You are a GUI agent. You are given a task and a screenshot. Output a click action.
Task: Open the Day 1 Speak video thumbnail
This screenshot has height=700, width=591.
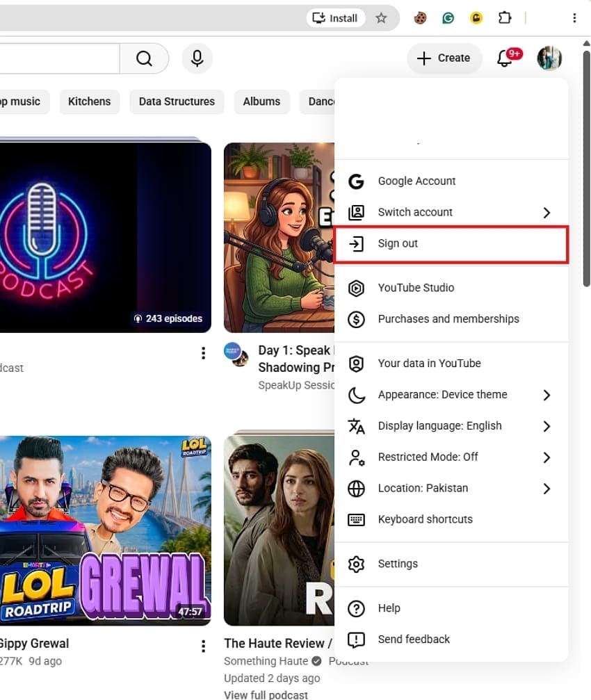[279, 238]
